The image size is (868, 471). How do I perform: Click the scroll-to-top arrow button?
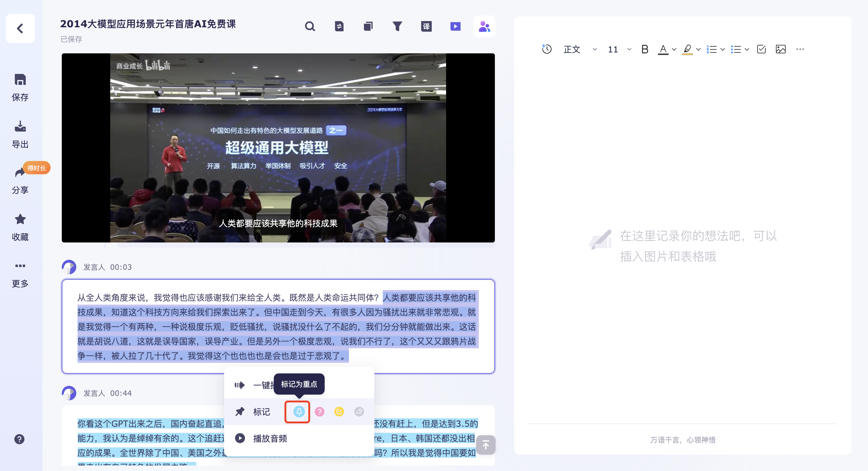(x=485, y=445)
